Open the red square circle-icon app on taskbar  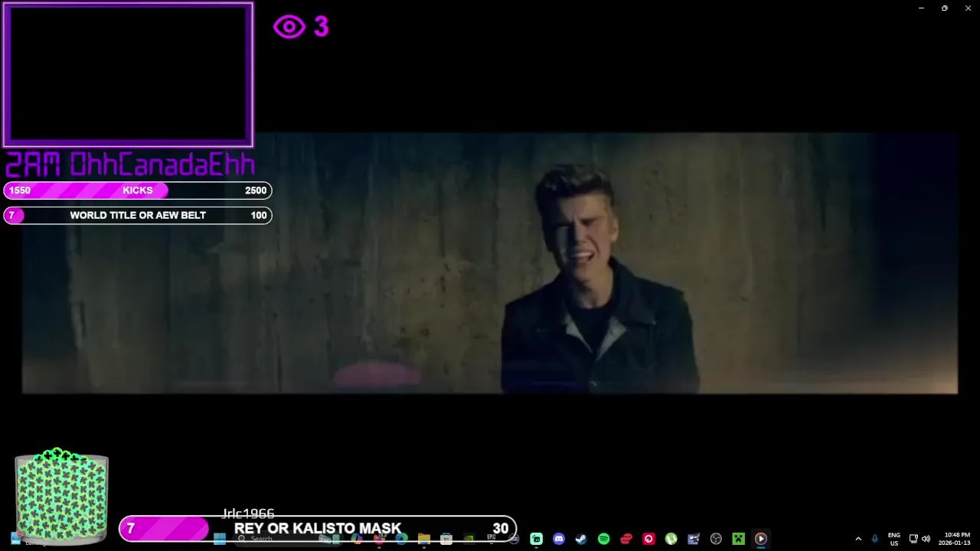(648, 539)
